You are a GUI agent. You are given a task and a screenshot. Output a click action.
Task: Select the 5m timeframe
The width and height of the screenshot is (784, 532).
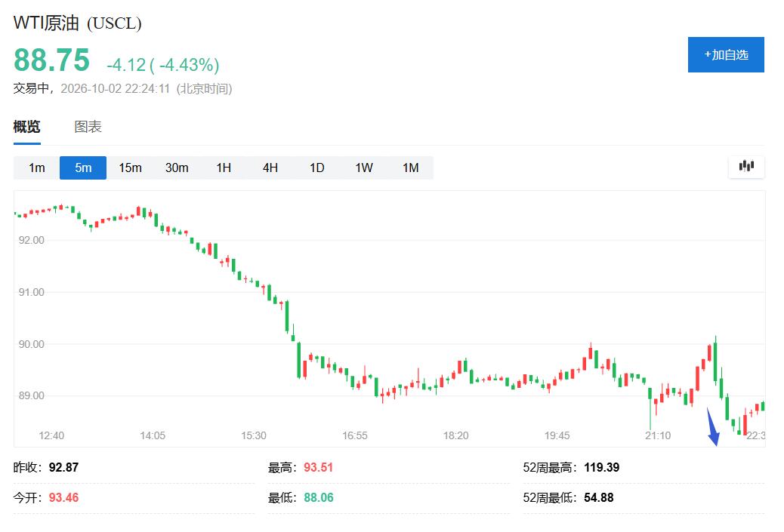(x=83, y=168)
